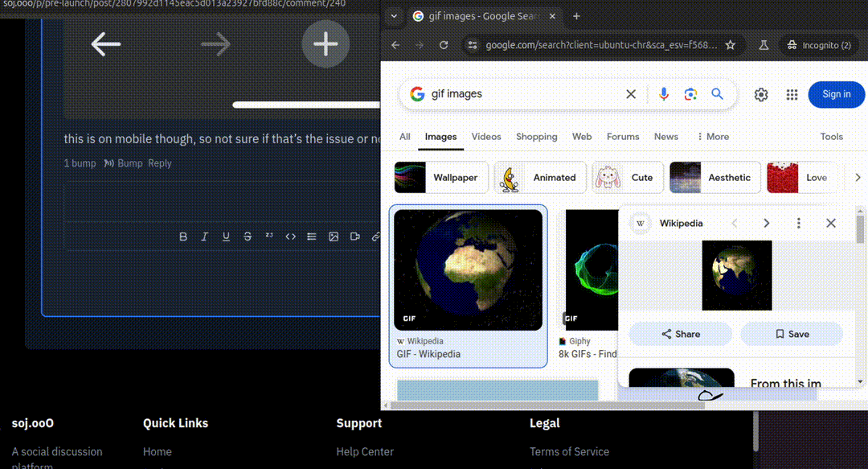868x469 pixels.
Task: Open Google apps grid
Action: pyautogui.click(x=792, y=95)
